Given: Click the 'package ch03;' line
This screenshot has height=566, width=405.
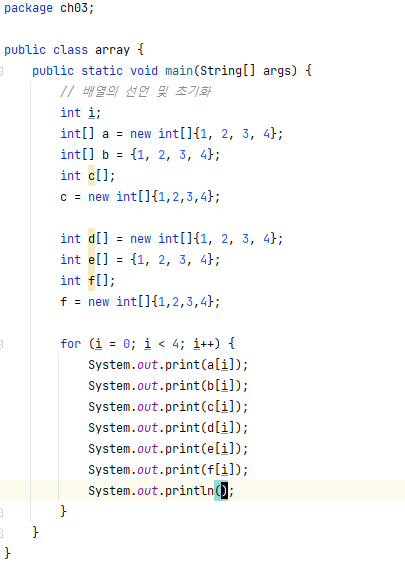Looking at the screenshot, I should (x=49, y=8).
